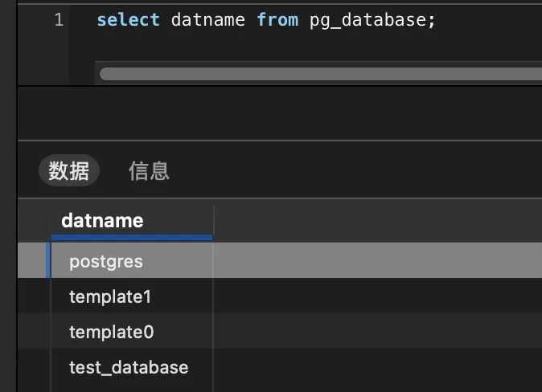Place cursor on the select keyword
The width and height of the screenshot is (542, 392).
pos(128,20)
